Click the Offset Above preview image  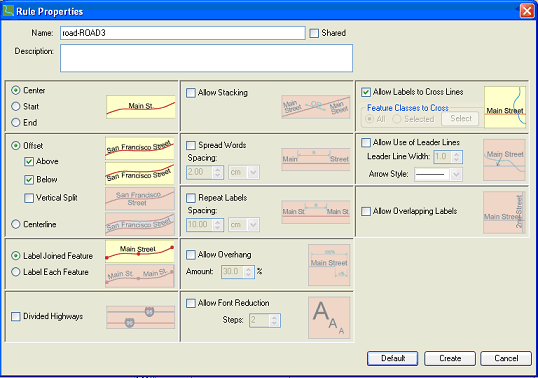click(140, 149)
